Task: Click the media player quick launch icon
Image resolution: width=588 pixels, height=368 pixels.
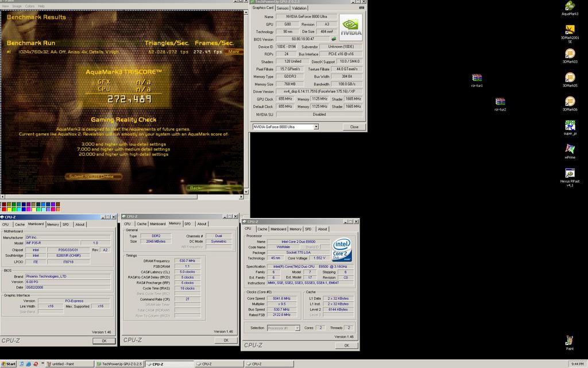Action: [22, 364]
